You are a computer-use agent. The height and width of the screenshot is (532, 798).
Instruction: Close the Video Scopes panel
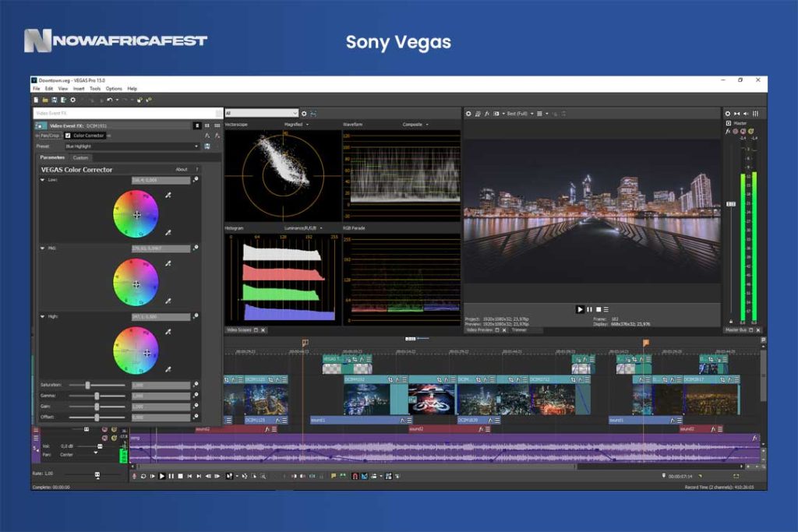click(263, 330)
